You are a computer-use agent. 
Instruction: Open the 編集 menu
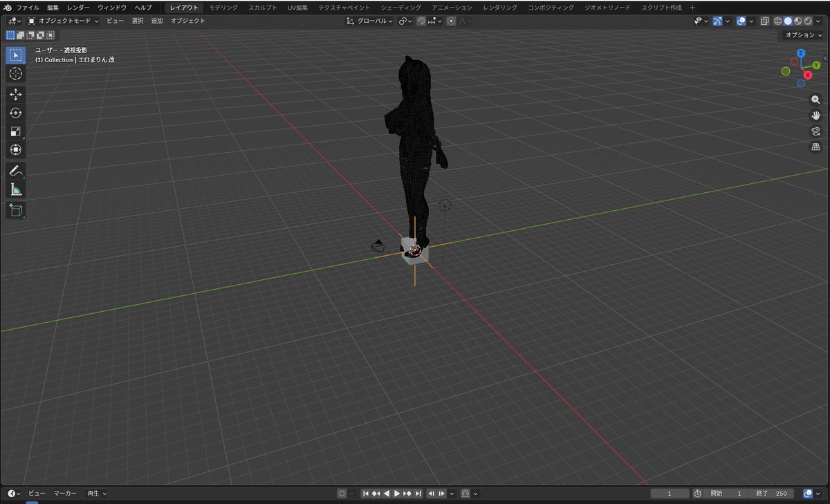[x=53, y=7]
